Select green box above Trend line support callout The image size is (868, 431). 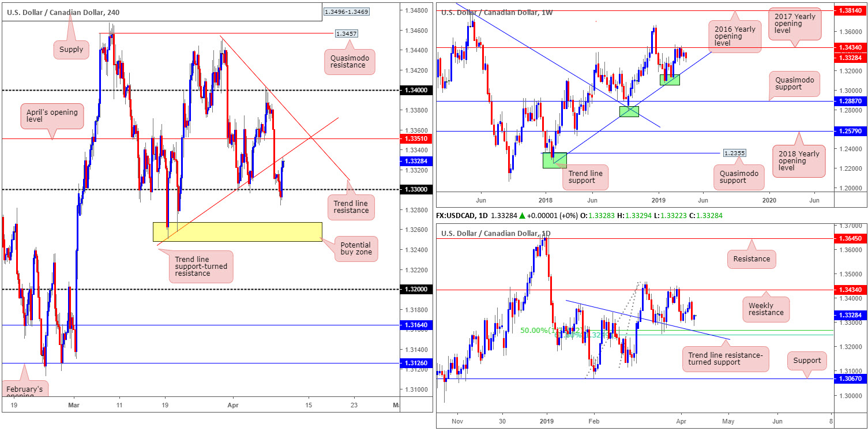pos(555,160)
